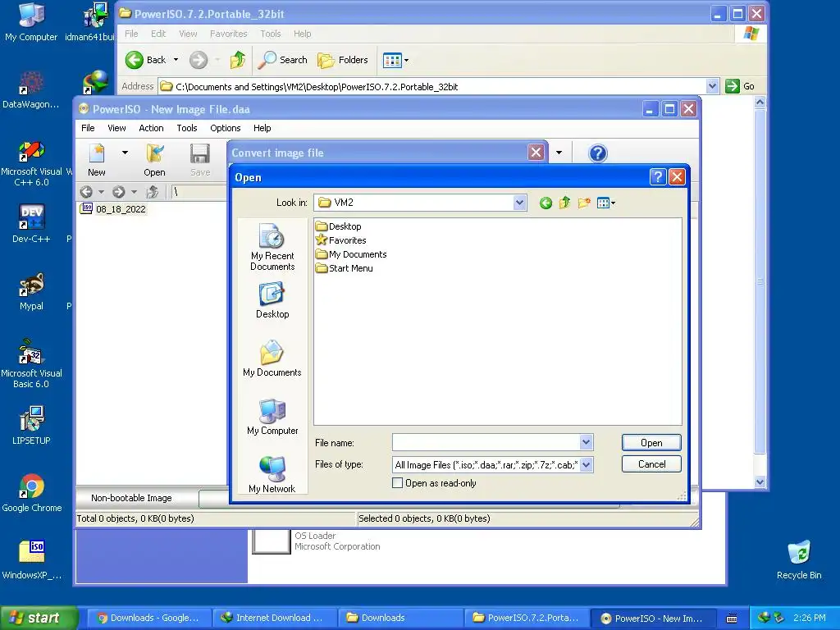This screenshot has height=630, width=840.
Task: Open PowerISO View menu
Action: tap(116, 128)
